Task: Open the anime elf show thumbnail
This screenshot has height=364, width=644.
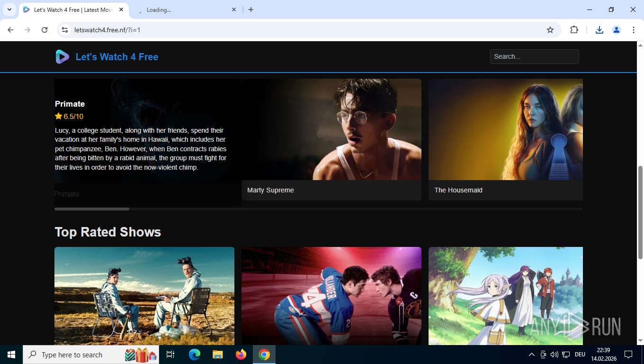Action: [506, 296]
